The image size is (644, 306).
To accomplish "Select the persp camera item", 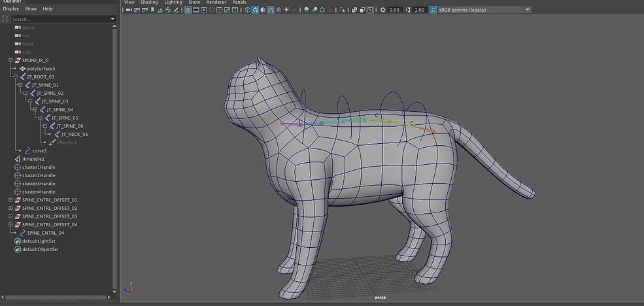I will [x=28, y=27].
